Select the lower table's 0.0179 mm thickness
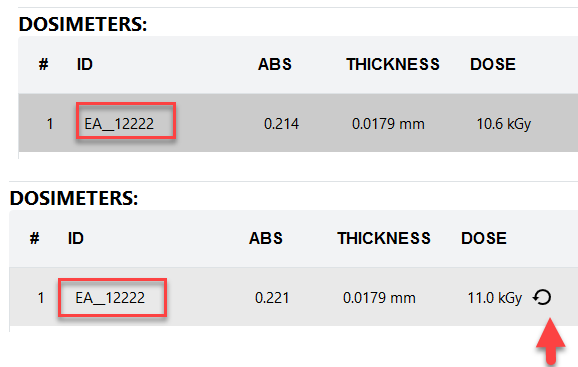The height and width of the screenshot is (367, 578). [379, 298]
